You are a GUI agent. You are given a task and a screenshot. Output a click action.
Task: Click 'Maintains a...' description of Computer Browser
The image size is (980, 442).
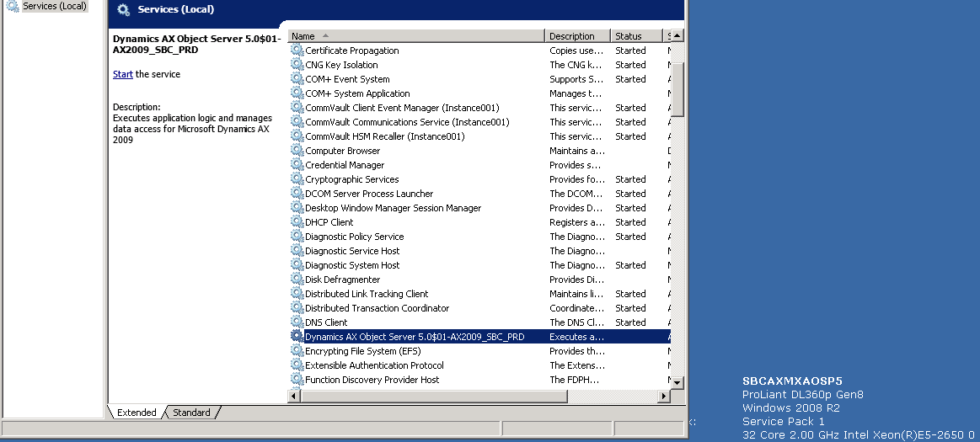coord(577,151)
